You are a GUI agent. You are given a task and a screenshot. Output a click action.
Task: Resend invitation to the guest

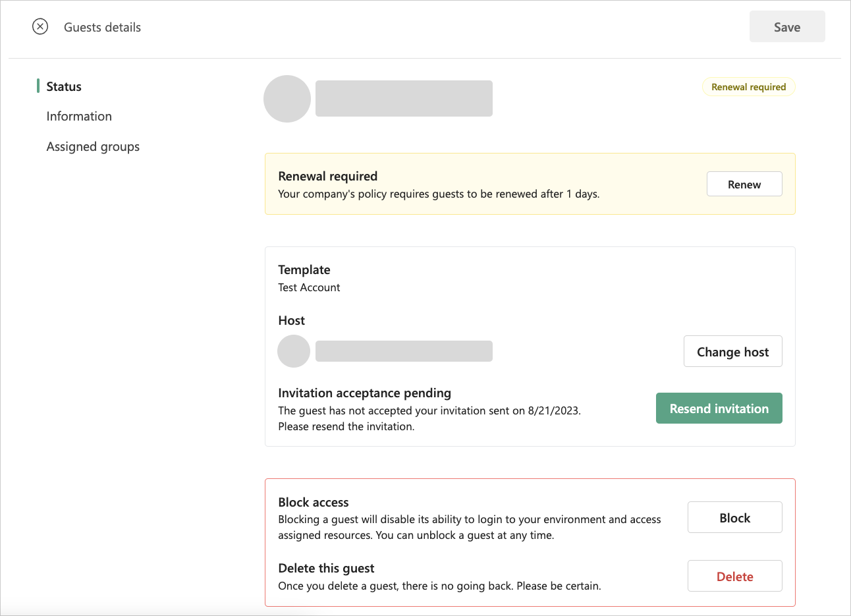pyautogui.click(x=719, y=408)
